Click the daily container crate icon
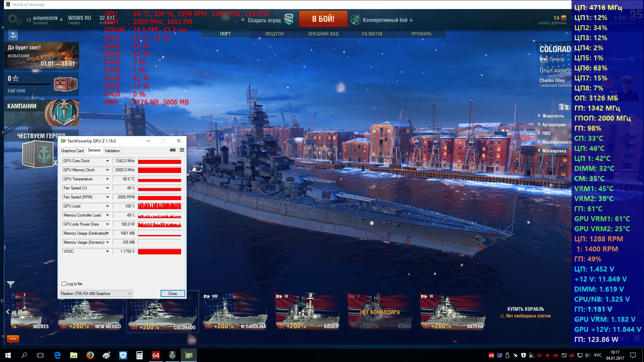644x362 pixels. pos(65,84)
